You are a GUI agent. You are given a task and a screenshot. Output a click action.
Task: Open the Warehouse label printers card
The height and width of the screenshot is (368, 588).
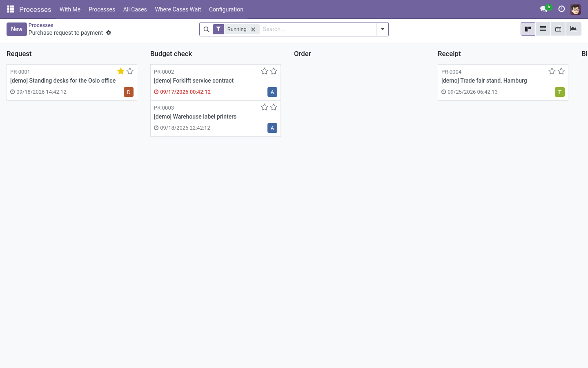tap(216, 118)
